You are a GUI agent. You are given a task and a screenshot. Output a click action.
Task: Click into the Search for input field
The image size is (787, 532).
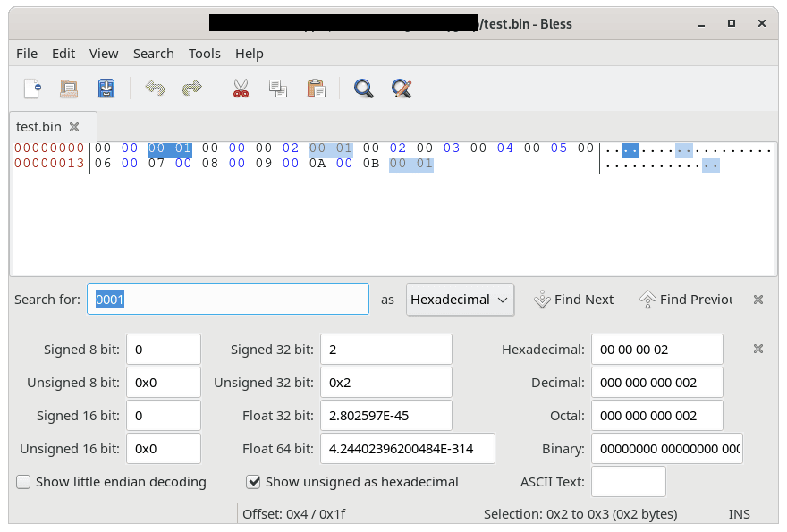(x=228, y=300)
